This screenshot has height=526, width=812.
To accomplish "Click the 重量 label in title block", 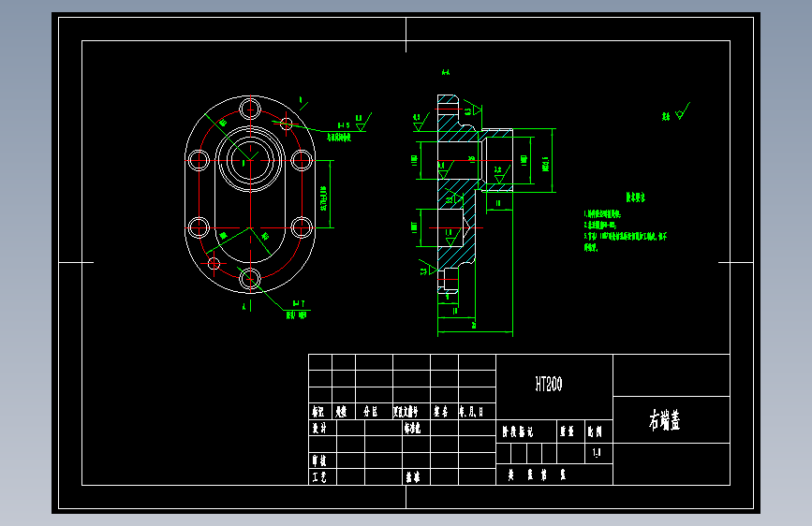I will tap(567, 431).
